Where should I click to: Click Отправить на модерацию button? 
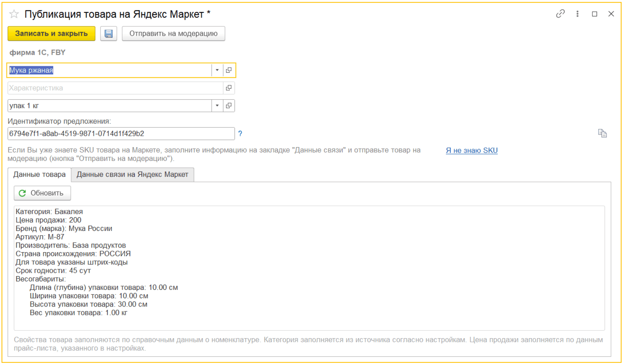(173, 33)
